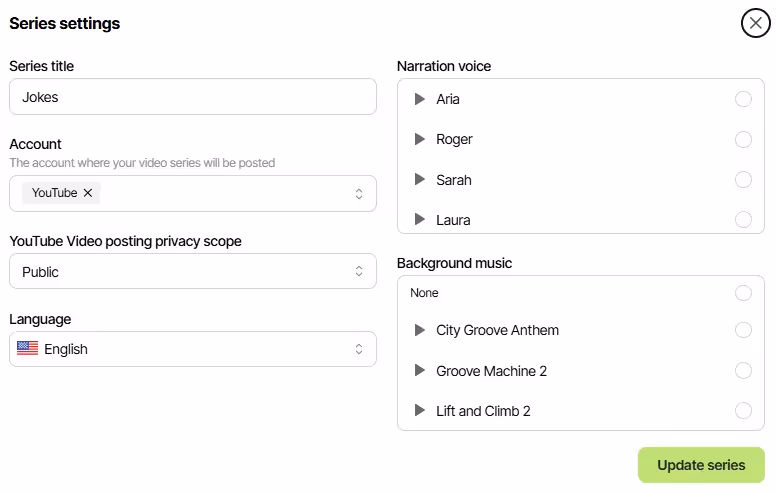
Task: Open the Language selector
Action: (358, 349)
